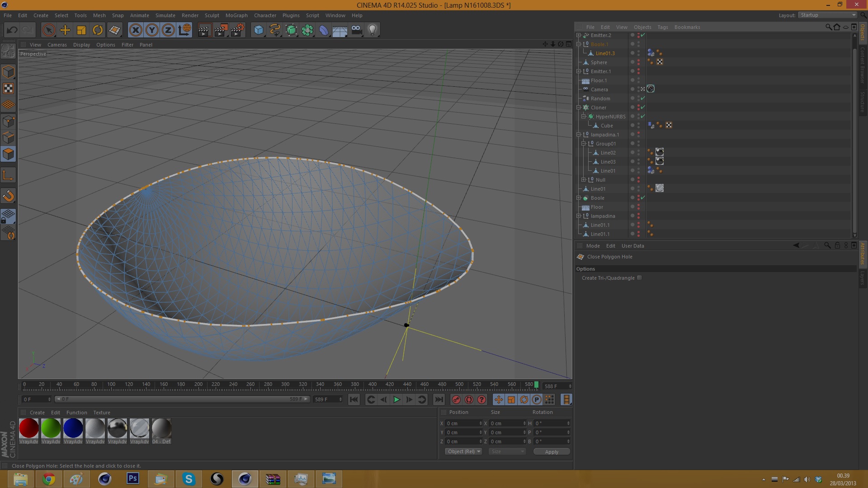Viewport: 868px width, 488px height.
Task: Toggle the Cloner object enable checkmark
Action: click(x=643, y=108)
